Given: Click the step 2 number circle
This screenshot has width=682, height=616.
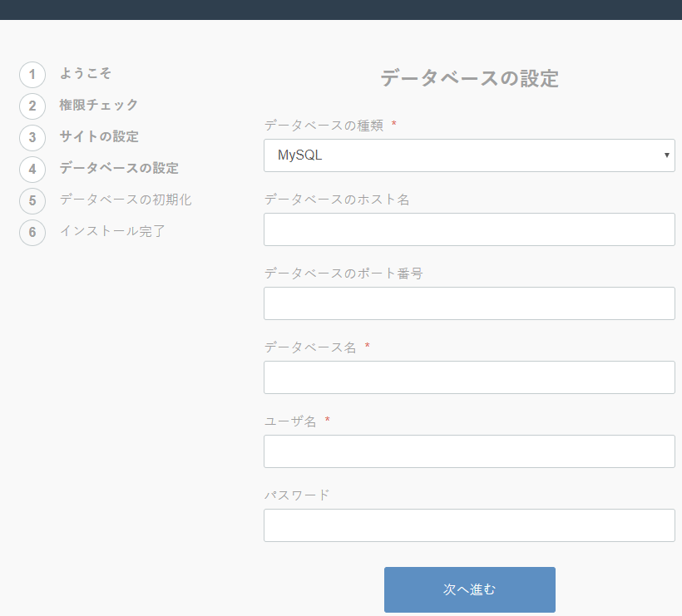Looking at the screenshot, I should [32, 106].
